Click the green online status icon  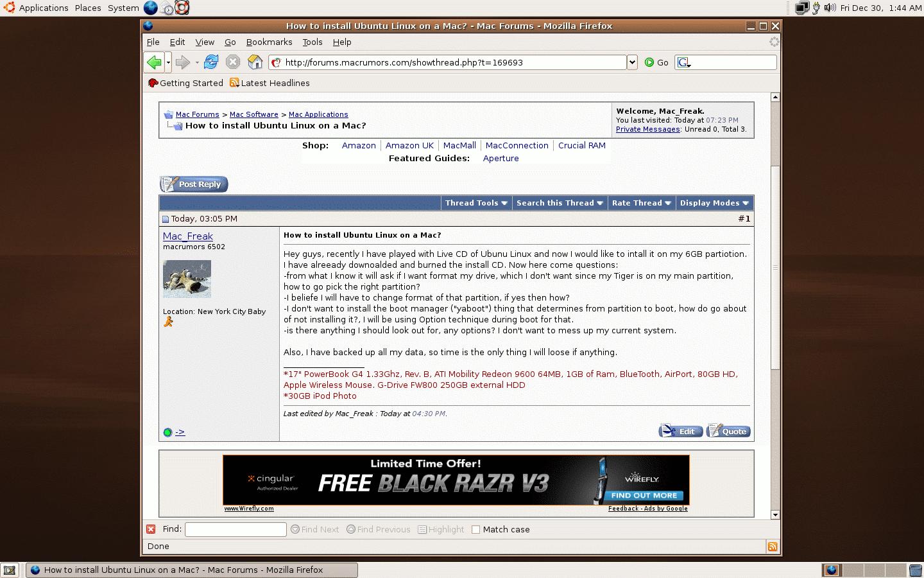167,432
